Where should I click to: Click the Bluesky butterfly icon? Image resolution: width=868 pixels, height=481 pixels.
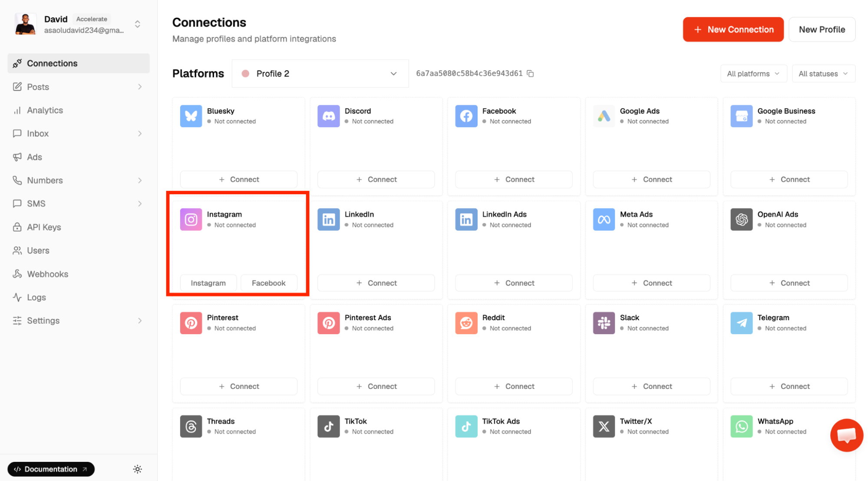(191, 116)
